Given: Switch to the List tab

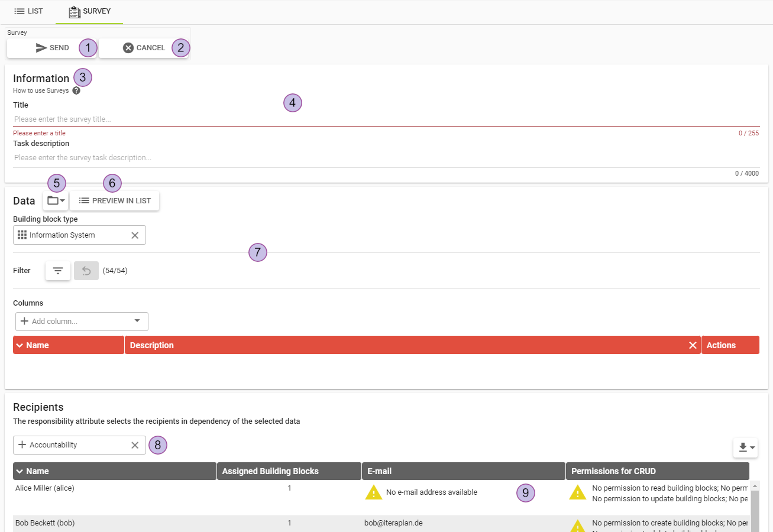Looking at the screenshot, I should point(28,11).
